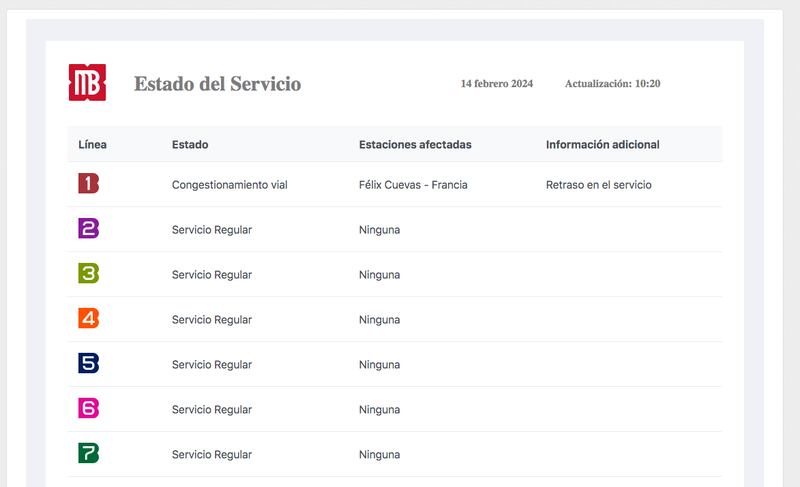Click the Línea column header
800x487 pixels.
(93, 145)
